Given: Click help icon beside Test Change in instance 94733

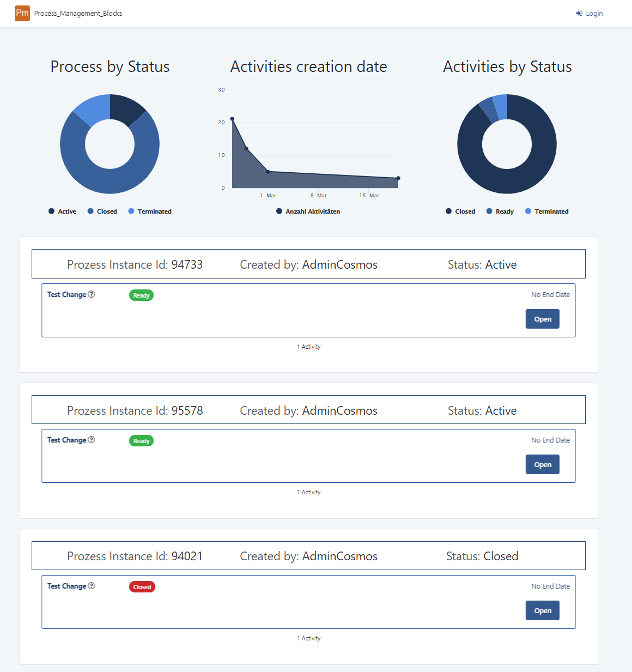Looking at the screenshot, I should [92, 294].
